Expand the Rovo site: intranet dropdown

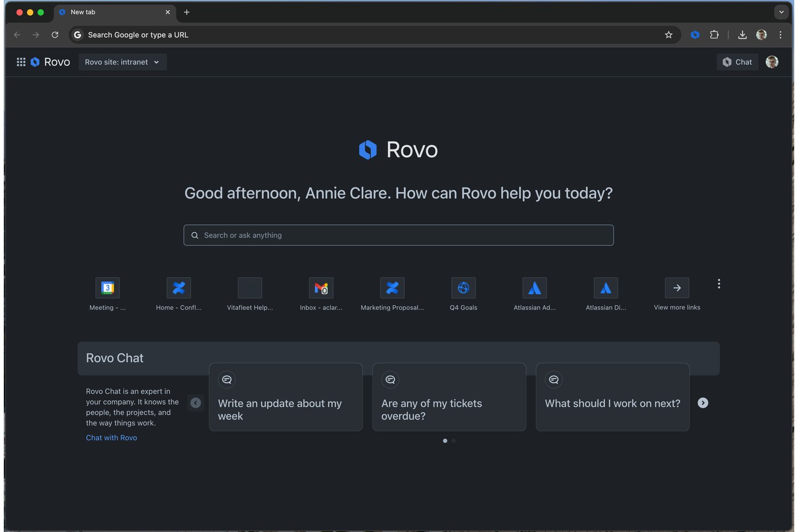122,62
